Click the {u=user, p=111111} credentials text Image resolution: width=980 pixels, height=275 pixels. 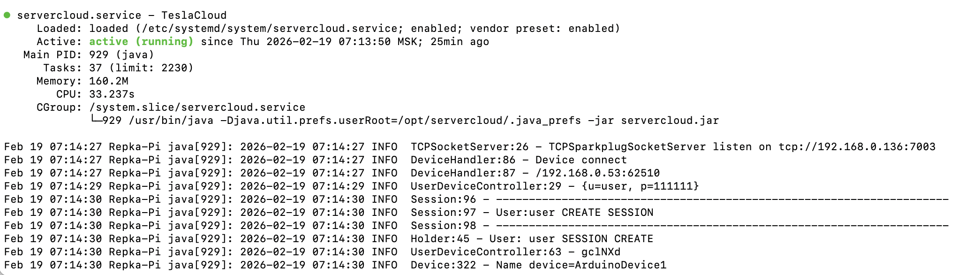(640, 186)
